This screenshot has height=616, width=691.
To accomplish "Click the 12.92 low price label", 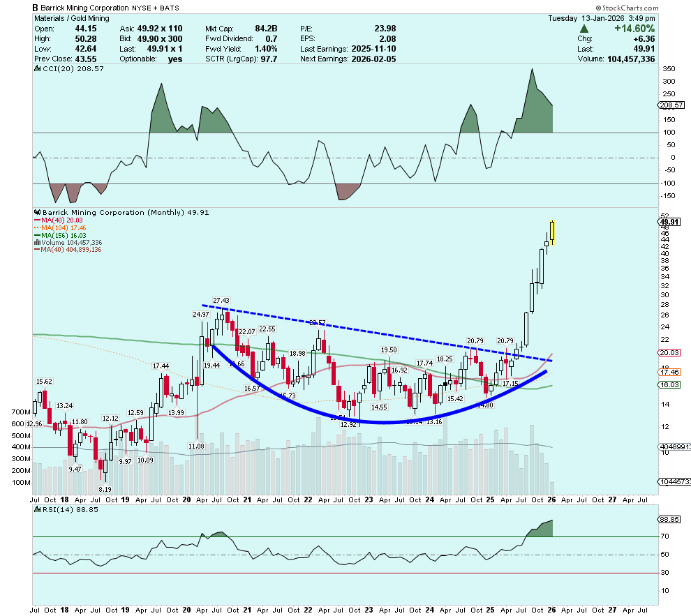I will click(x=348, y=424).
